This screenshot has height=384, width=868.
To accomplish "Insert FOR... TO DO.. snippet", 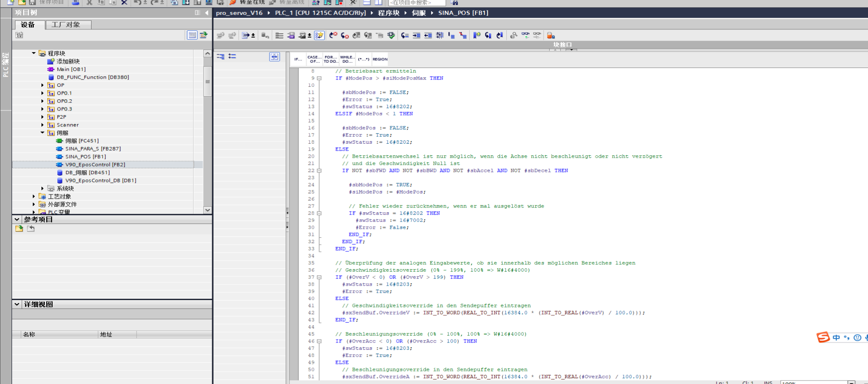I will [x=331, y=59].
